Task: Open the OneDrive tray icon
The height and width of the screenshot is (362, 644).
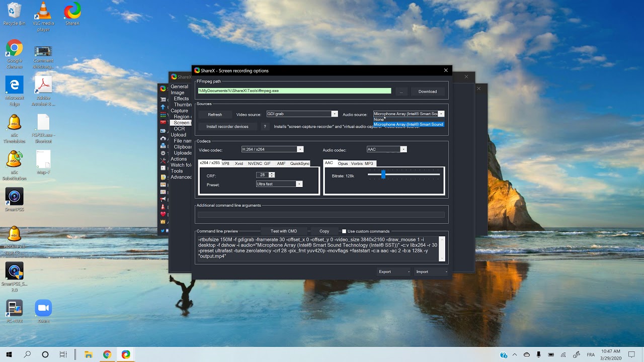Action: [527, 355]
